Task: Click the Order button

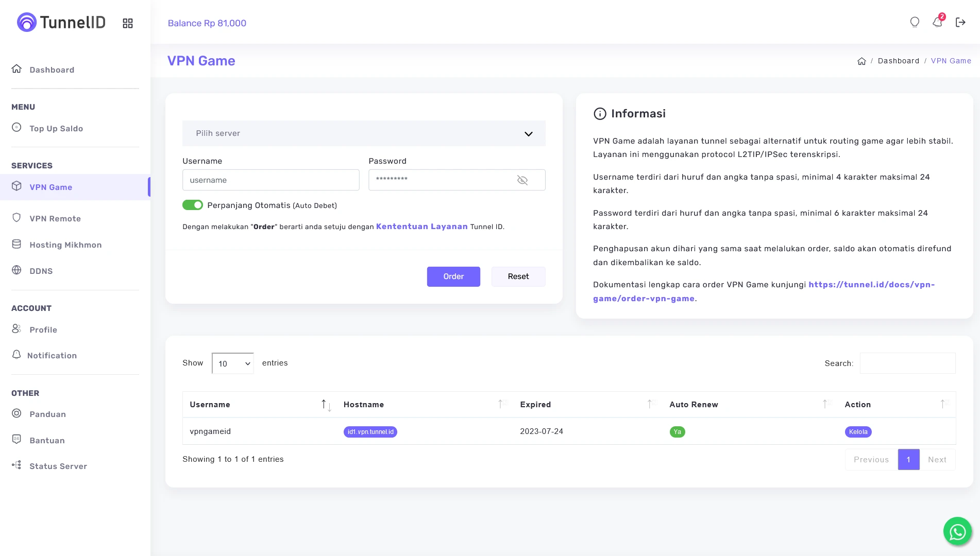Action: point(453,276)
